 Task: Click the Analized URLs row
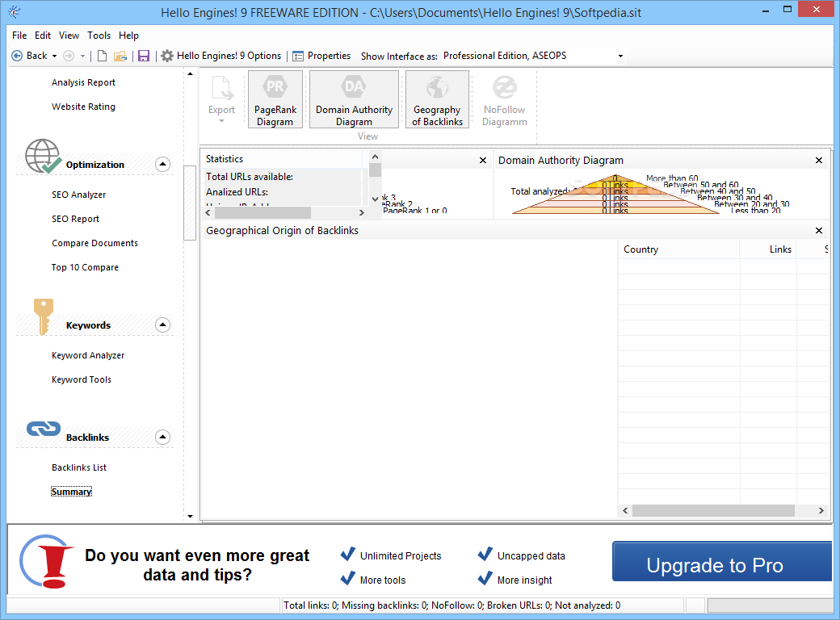point(283,192)
